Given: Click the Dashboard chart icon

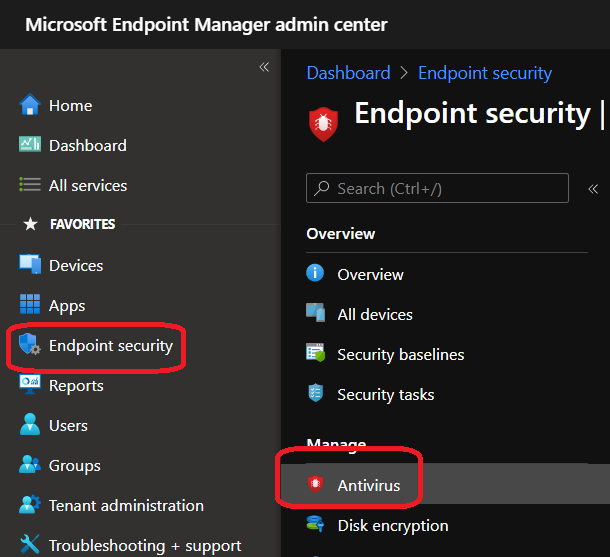Looking at the screenshot, I should (30, 145).
